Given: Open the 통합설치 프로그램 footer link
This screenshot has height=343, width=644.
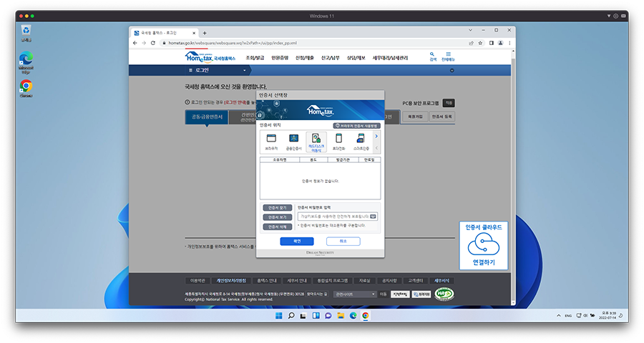Looking at the screenshot, I should 332,281.
